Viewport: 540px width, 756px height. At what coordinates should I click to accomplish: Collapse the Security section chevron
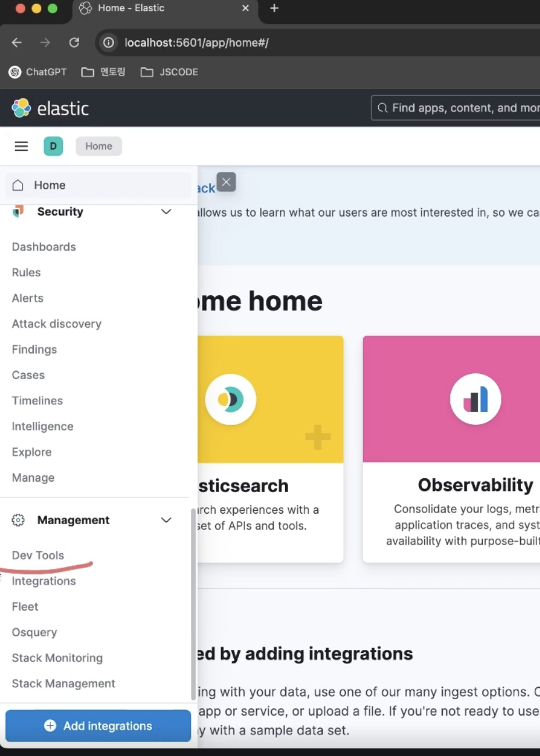pyautogui.click(x=166, y=211)
